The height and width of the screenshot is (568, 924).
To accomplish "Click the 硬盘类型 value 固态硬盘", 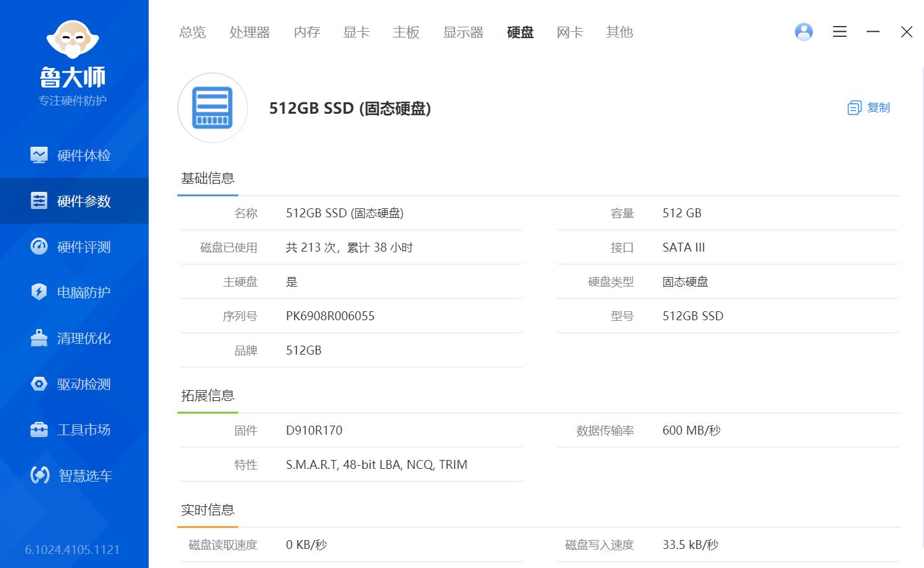I will point(685,281).
